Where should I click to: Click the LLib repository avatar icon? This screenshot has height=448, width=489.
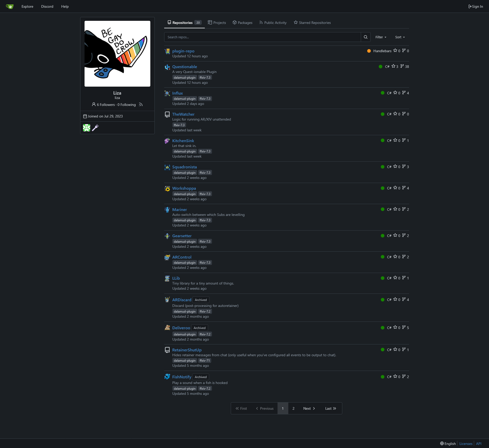[x=167, y=278]
